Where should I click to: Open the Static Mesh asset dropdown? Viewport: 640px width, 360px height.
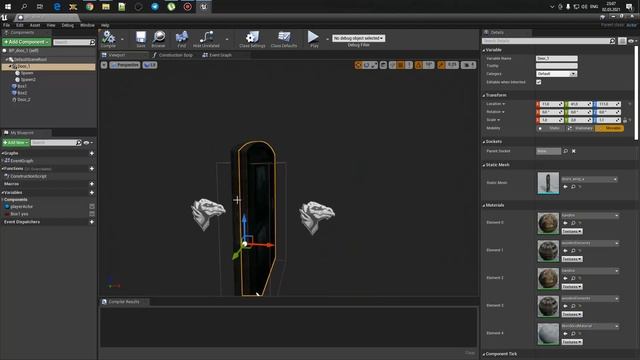589,179
